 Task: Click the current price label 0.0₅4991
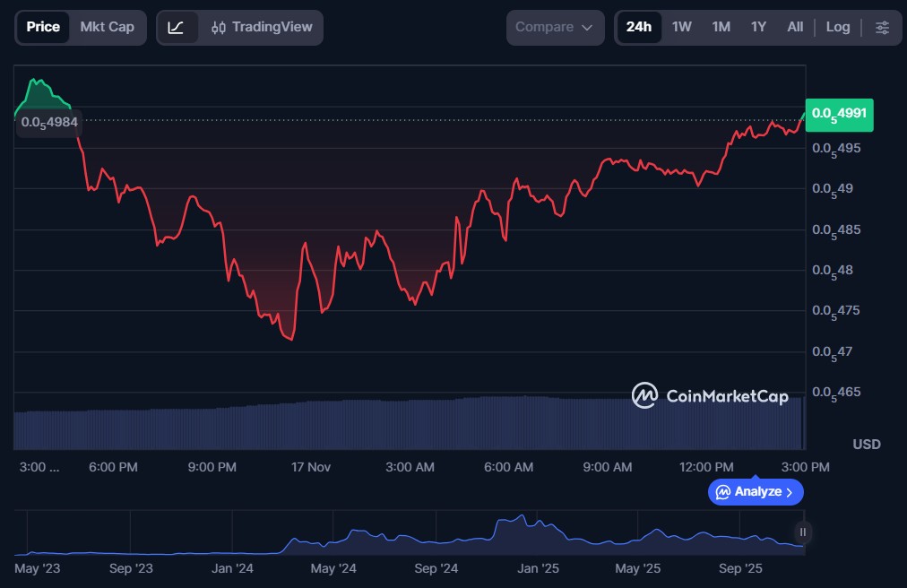839,114
